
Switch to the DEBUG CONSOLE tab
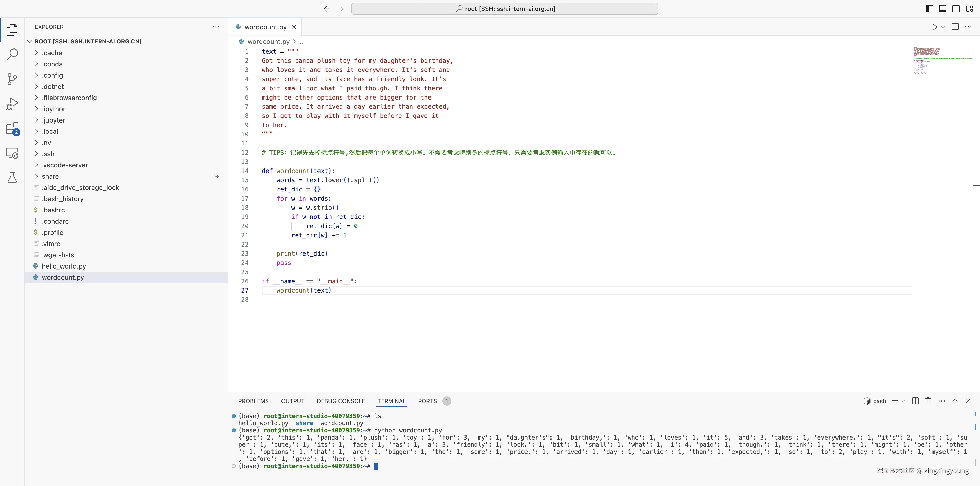pyautogui.click(x=340, y=401)
